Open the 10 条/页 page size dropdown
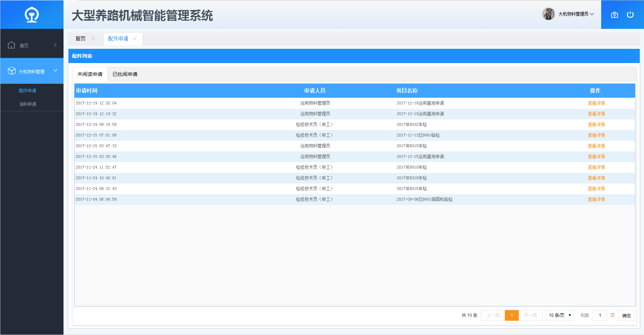Screen dimensions: 644x335 pyautogui.click(x=559, y=315)
